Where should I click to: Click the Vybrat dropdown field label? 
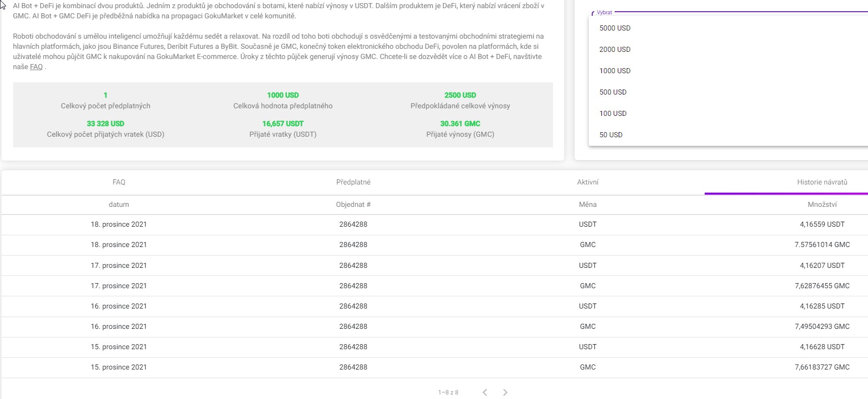pyautogui.click(x=604, y=12)
